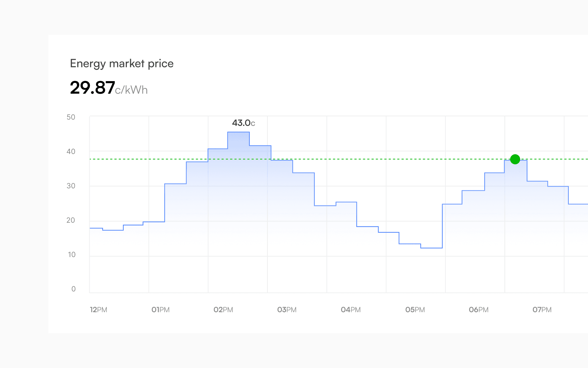The image size is (588, 368).
Task: Select the 03PM time axis label
Action: pyautogui.click(x=287, y=310)
